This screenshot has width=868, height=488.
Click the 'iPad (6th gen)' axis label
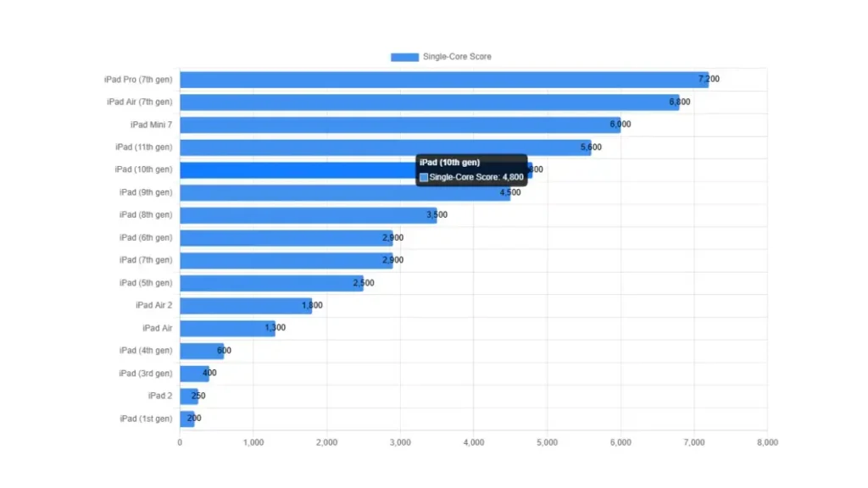point(146,237)
